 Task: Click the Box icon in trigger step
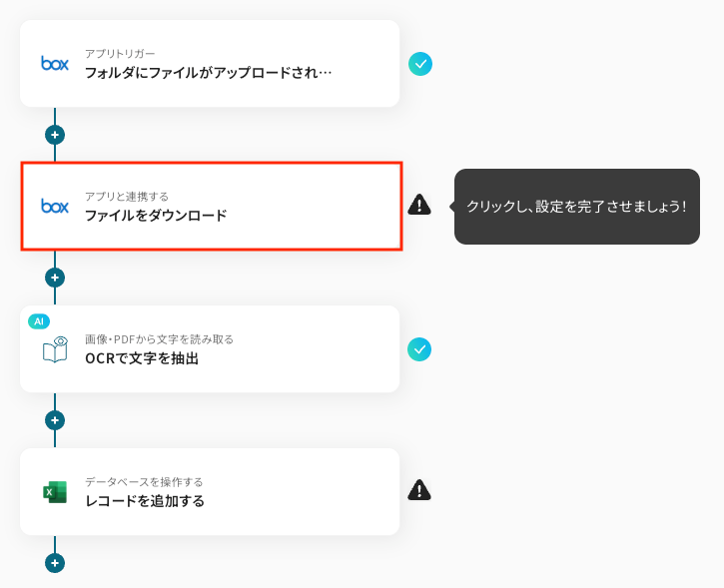tap(55, 63)
